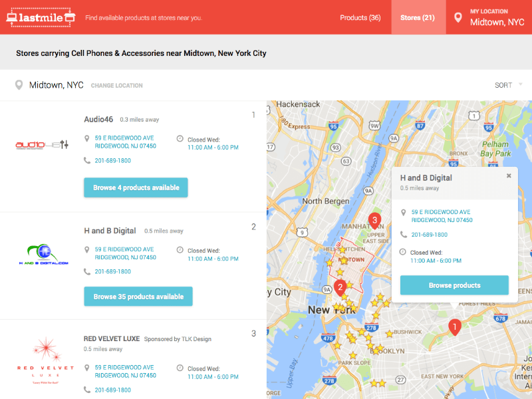The height and width of the screenshot is (399, 532).
Task: Click the Audio46 store logo
Action: click(x=42, y=145)
